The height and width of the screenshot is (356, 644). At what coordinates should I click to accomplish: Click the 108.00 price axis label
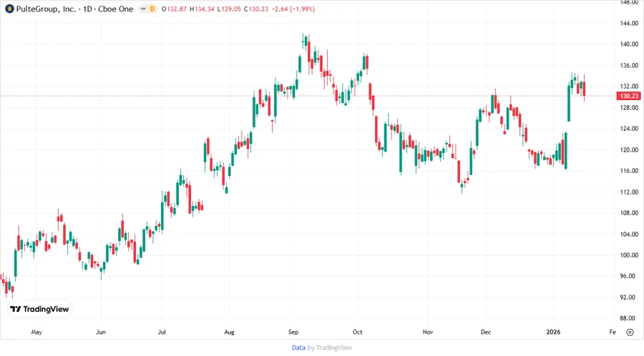[629, 213]
